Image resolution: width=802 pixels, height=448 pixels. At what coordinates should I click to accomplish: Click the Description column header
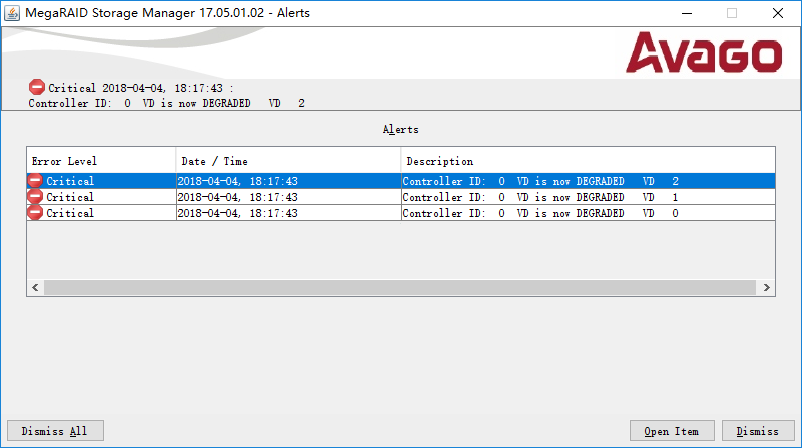[587, 161]
